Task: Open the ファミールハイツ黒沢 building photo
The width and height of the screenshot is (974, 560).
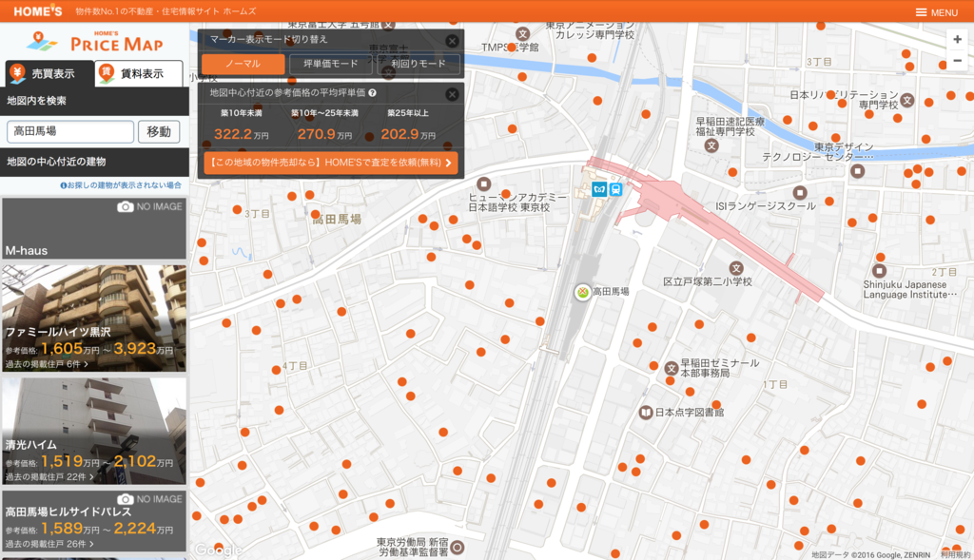Action: 94,319
